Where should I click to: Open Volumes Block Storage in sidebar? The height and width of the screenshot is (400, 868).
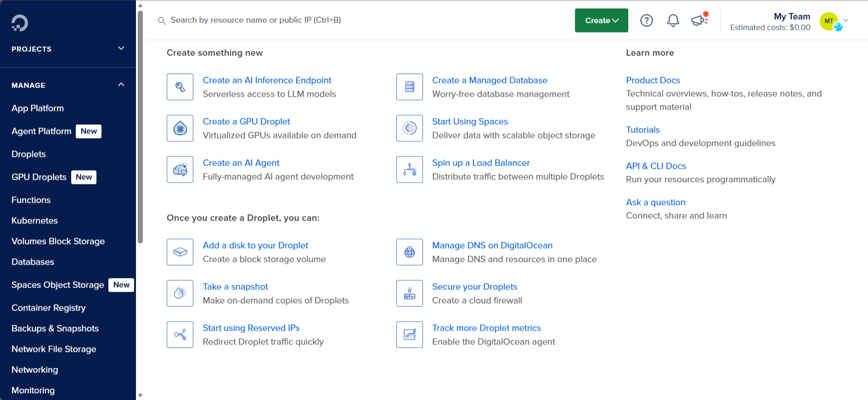(x=58, y=241)
